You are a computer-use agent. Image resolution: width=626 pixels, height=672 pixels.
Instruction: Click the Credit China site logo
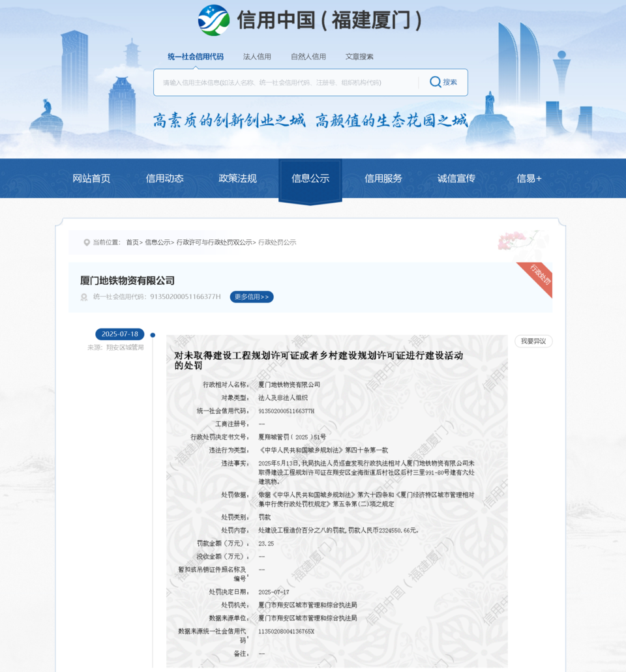[214, 21]
